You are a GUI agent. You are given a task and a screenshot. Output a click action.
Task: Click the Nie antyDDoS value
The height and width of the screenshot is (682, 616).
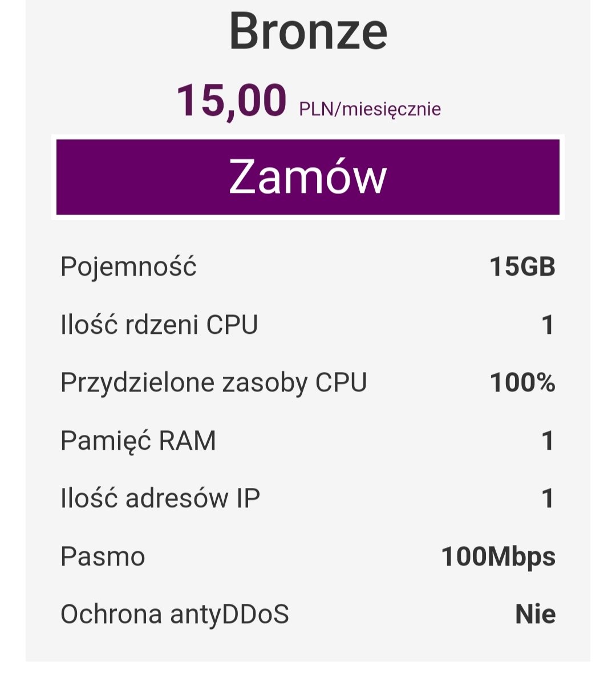point(535,614)
